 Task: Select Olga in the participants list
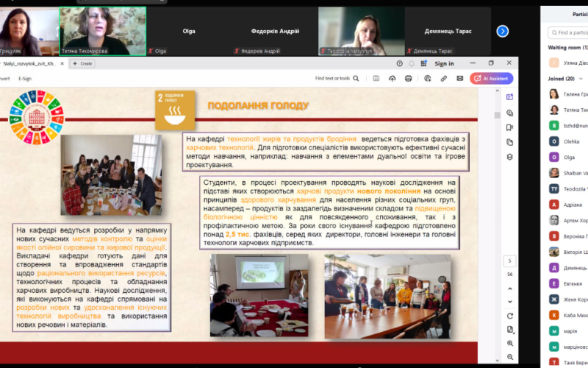click(568, 157)
